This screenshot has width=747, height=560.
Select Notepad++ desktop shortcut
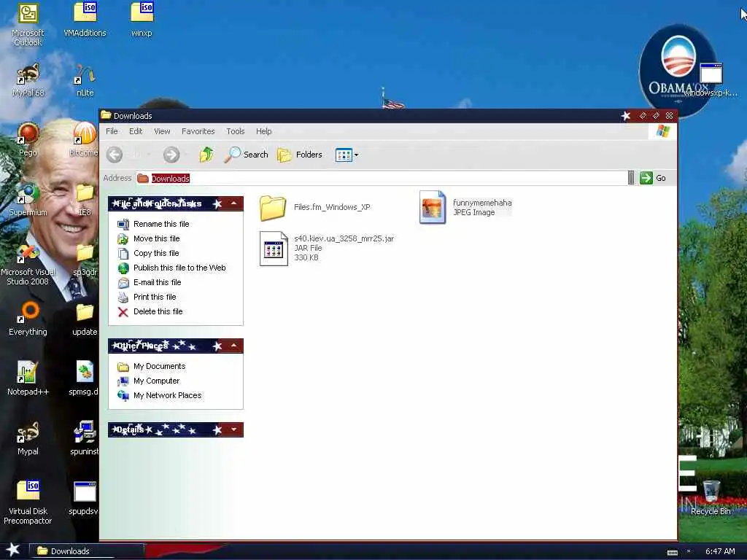(x=28, y=379)
